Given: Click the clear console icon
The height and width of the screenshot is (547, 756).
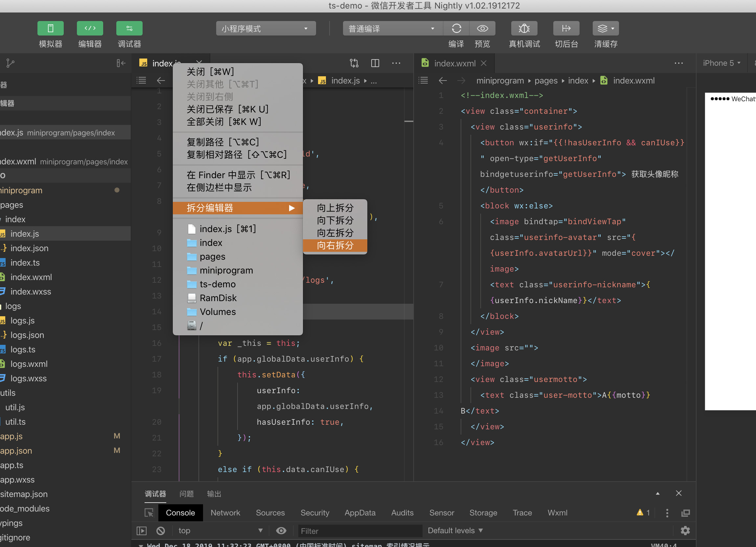Looking at the screenshot, I should click(x=161, y=531).
